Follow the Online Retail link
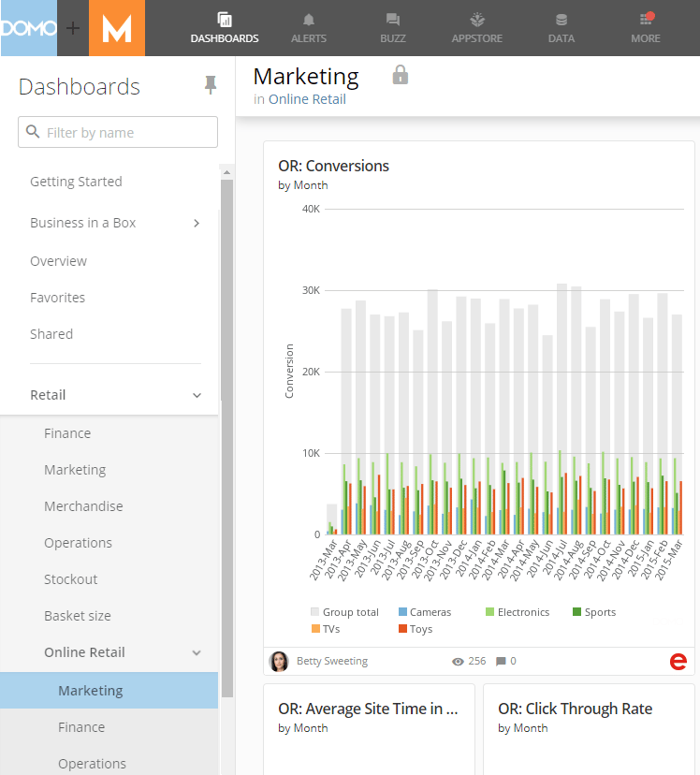This screenshot has width=700, height=775. 307,99
